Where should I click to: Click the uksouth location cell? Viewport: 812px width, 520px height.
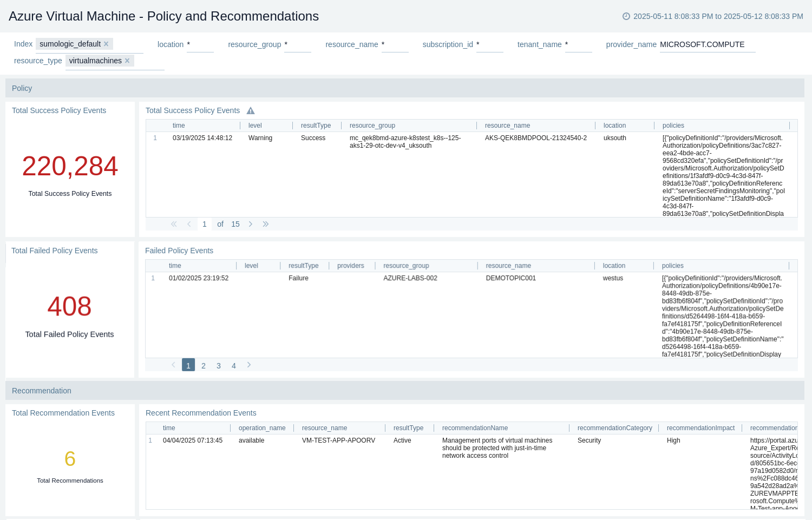tap(615, 138)
